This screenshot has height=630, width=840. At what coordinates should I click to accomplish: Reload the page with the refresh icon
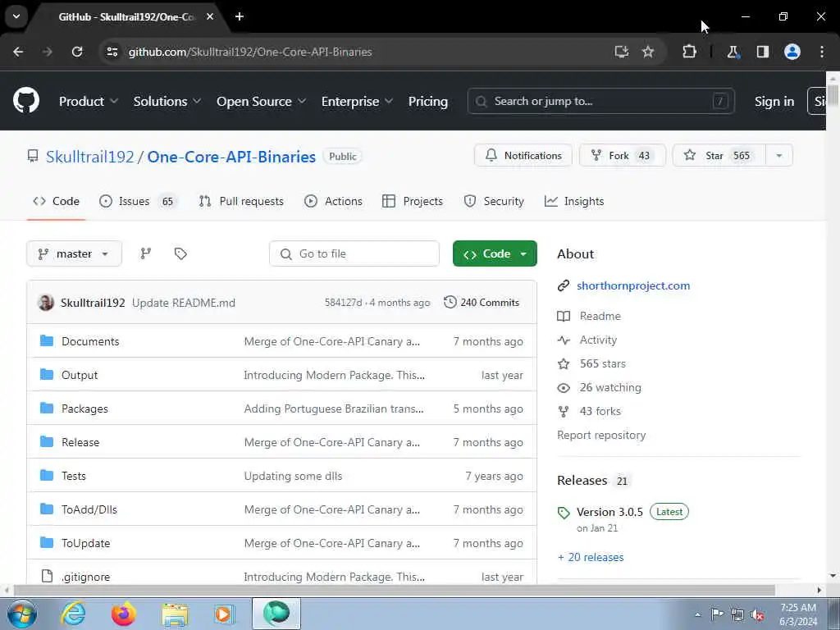pyautogui.click(x=77, y=52)
